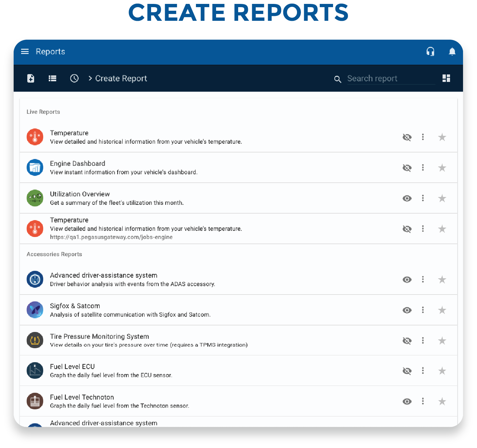Viewport: 477px width, 448px height.
Task: Open the report history clock icon
Action: [x=74, y=78]
